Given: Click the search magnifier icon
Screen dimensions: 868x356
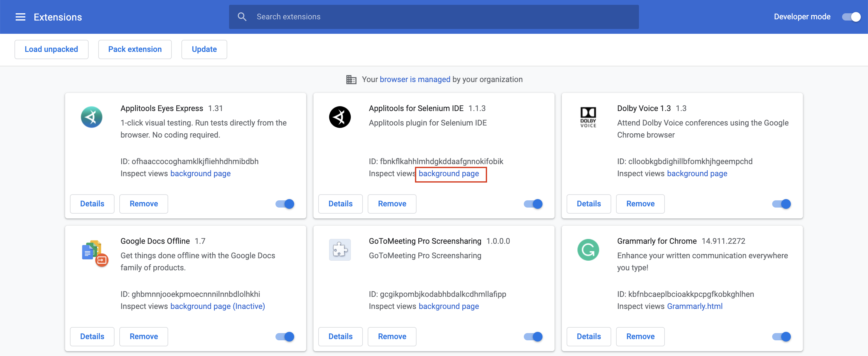Looking at the screenshot, I should 242,17.
